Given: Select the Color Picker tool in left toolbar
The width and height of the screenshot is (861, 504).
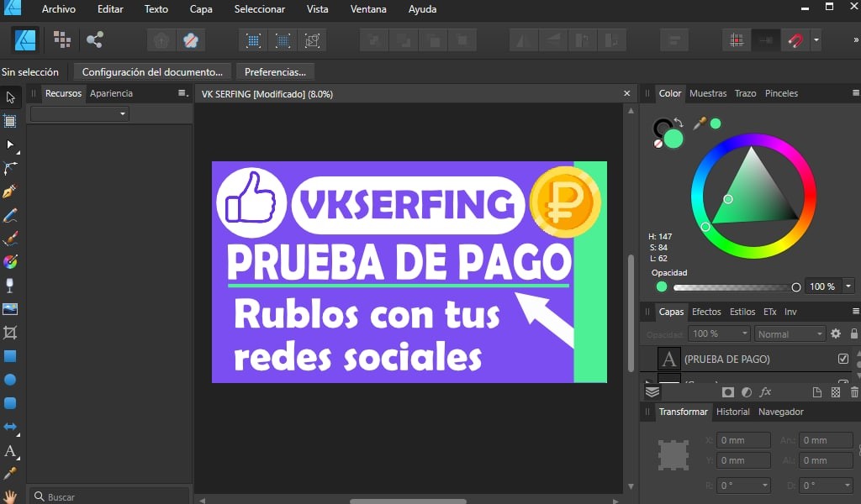Looking at the screenshot, I should coord(10,473).
